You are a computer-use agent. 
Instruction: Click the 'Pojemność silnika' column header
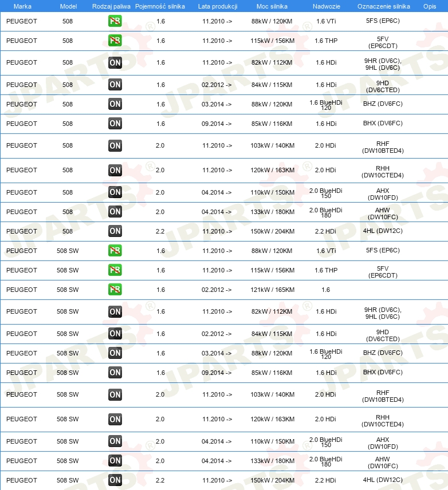click(160, 6)
